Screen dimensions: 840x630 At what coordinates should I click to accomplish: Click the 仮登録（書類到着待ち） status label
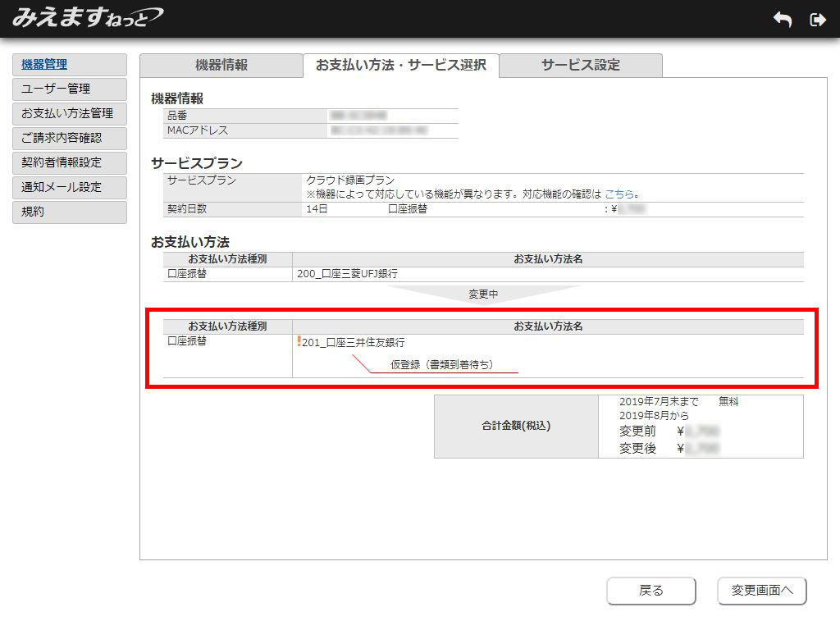[x=441, y=364]
